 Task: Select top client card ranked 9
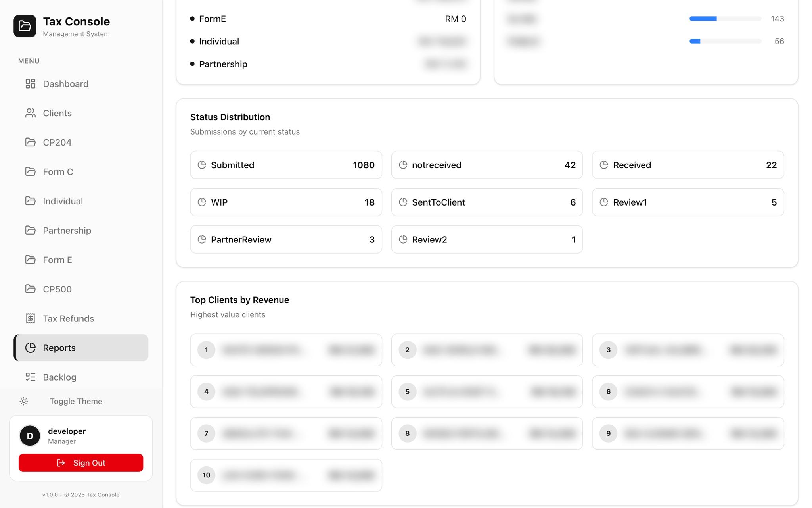coord(688,433)
